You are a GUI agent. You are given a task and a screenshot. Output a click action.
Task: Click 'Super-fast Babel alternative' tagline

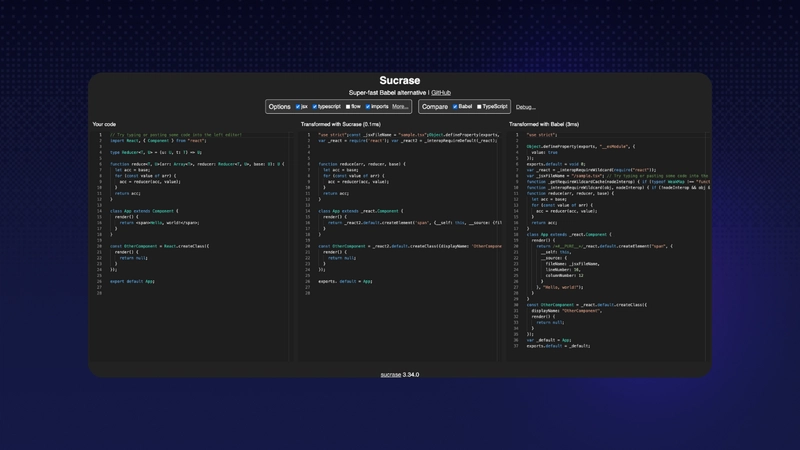(x=387, y=93)
